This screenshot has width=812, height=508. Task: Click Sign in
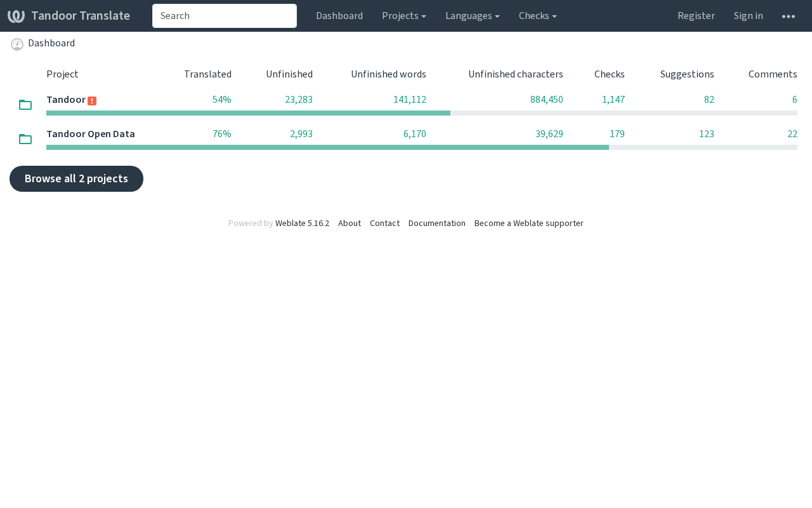point(748,16)
